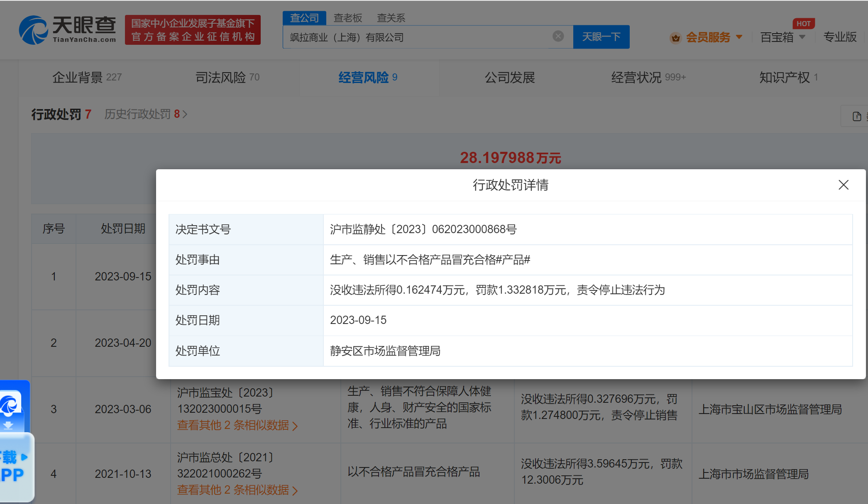868x504 pixels.
Task: Select the 查公司 search tab
Action: [x=304, y=18]
